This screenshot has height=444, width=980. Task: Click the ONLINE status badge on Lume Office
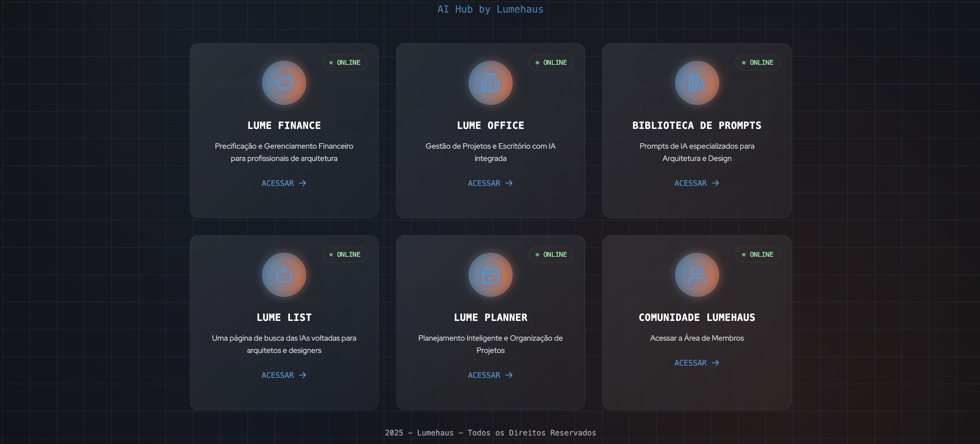point(551,62)
